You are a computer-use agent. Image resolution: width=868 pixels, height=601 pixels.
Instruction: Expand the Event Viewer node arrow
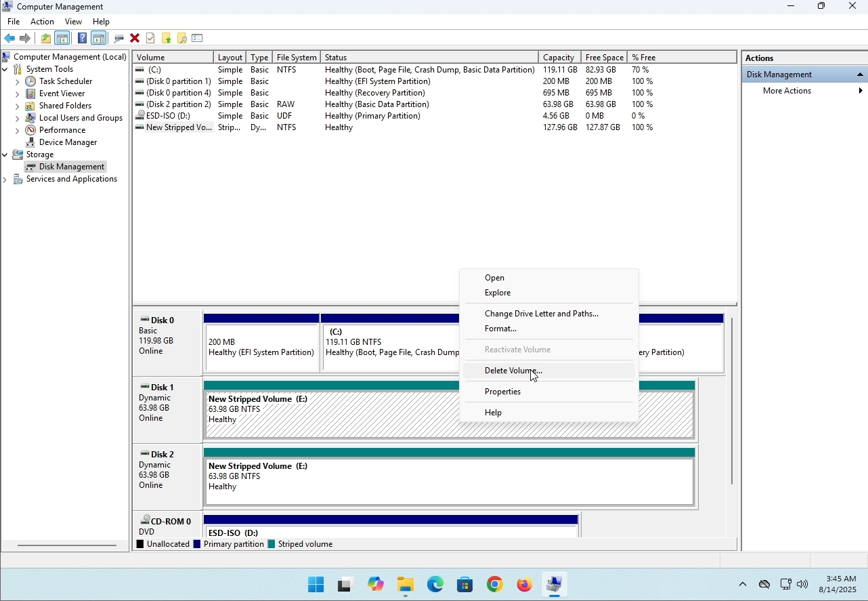click(17, 94)
